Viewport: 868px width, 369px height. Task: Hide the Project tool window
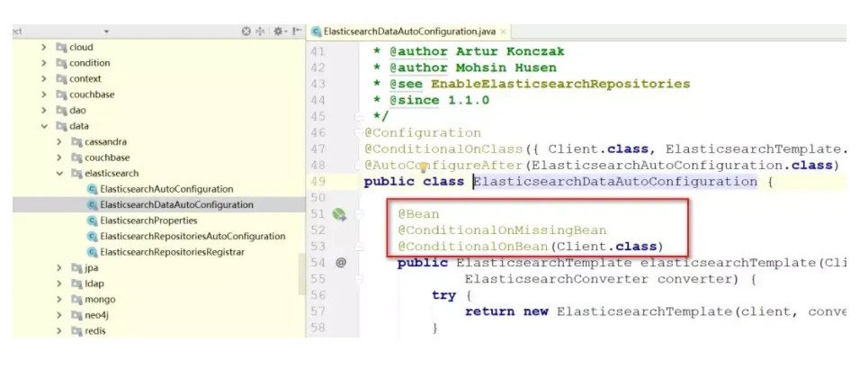tap(297, 31)
